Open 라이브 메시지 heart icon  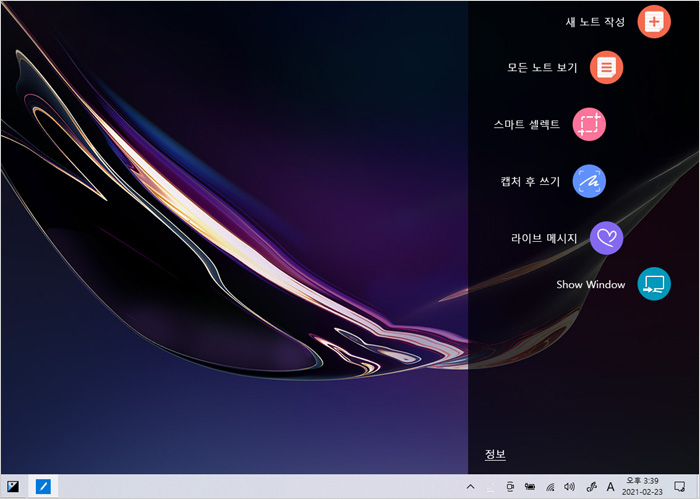click(x=606, y=238)
